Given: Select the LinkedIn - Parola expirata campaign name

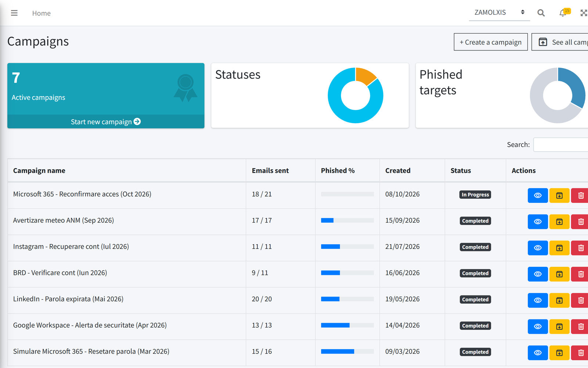Looking at the screenshot, I should click(68, 299).
